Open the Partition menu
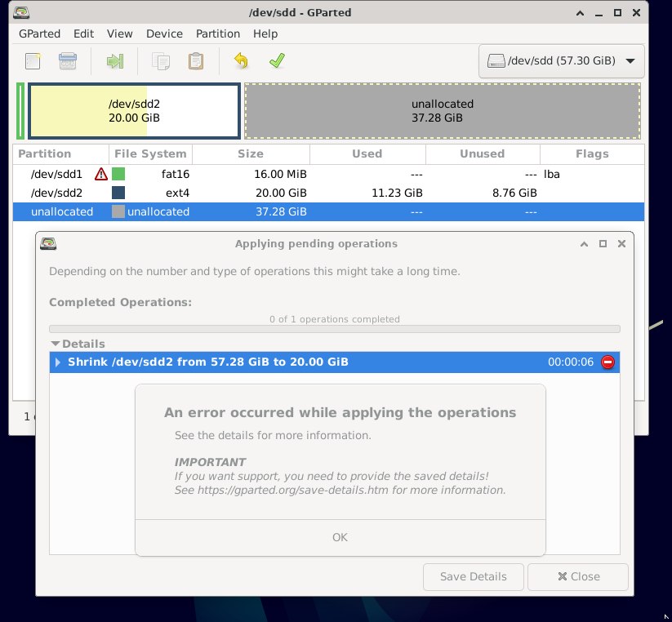The width and height of the screenshot is (672, 622). 218,33
